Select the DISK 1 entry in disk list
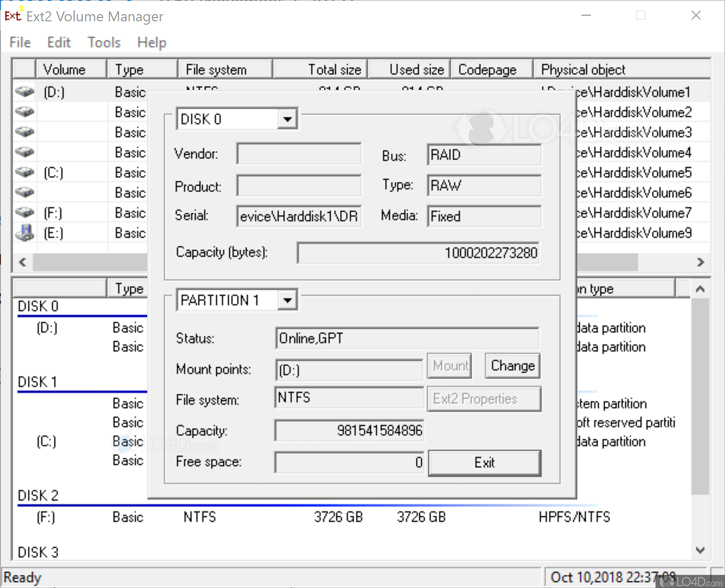 37,382
